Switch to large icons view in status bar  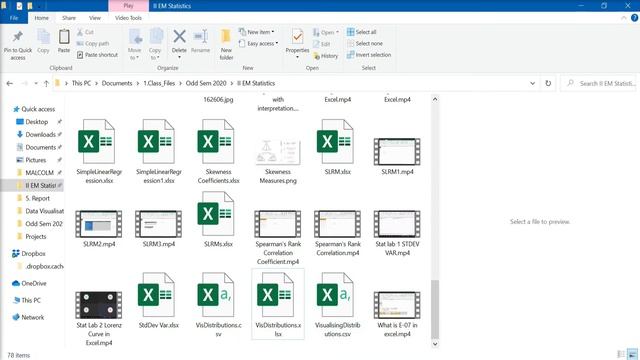[x=633, y=354]
